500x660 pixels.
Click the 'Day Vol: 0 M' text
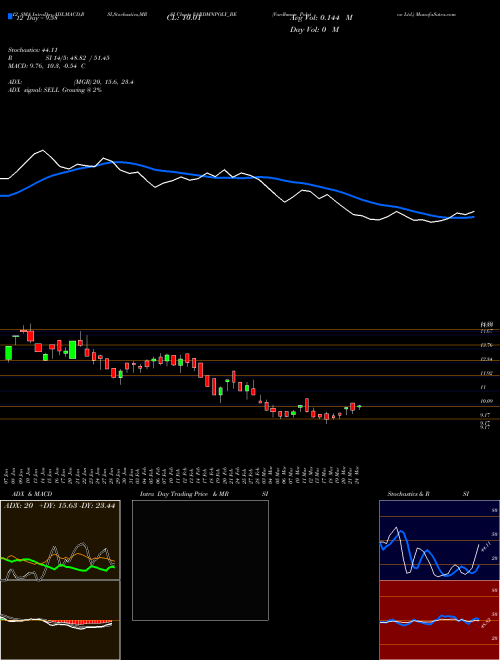pyautogui.click(x=314, y=30)
